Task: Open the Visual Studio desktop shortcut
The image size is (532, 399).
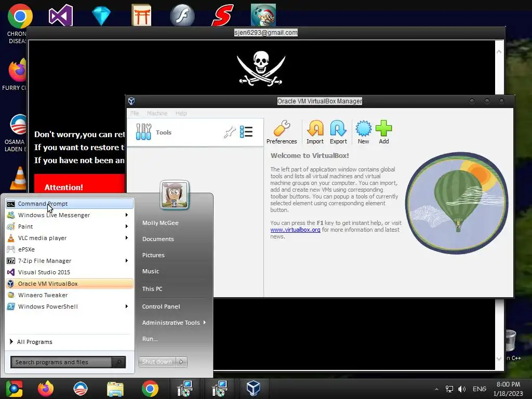Action: click(x=61, y=15)
